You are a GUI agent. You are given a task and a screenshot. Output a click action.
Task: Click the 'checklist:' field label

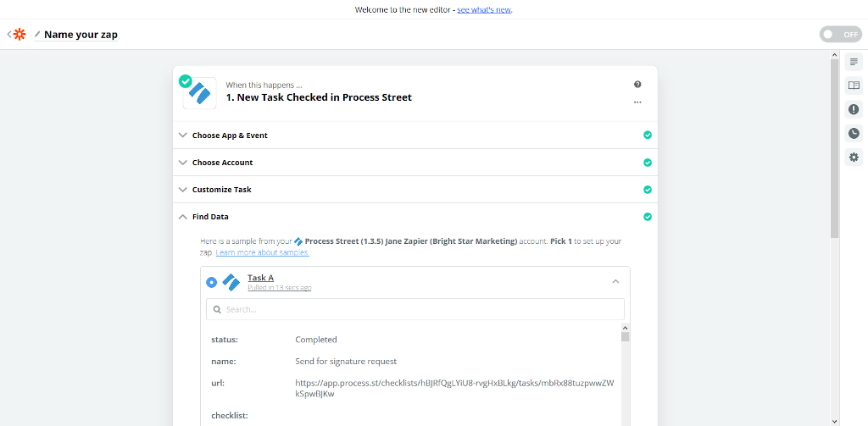point(229,415)
